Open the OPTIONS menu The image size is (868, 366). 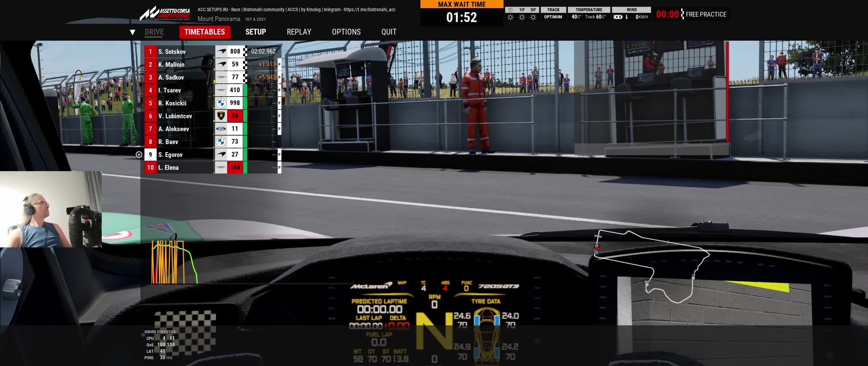coord(346,32)
